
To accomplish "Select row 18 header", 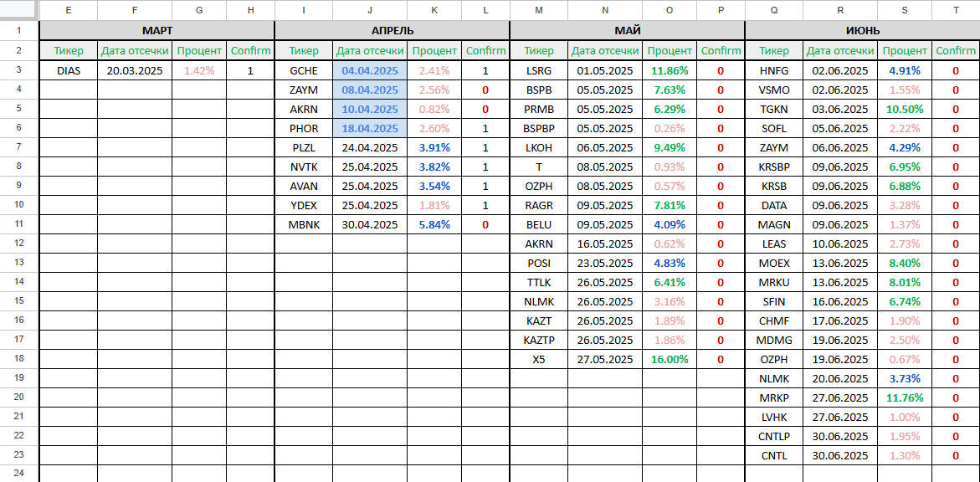I will 18,360.
